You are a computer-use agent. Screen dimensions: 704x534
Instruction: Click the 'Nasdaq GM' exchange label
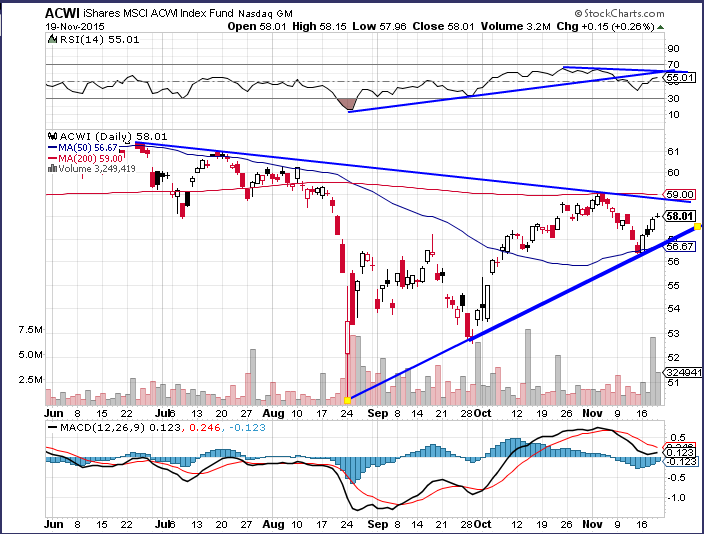[265, 14]
